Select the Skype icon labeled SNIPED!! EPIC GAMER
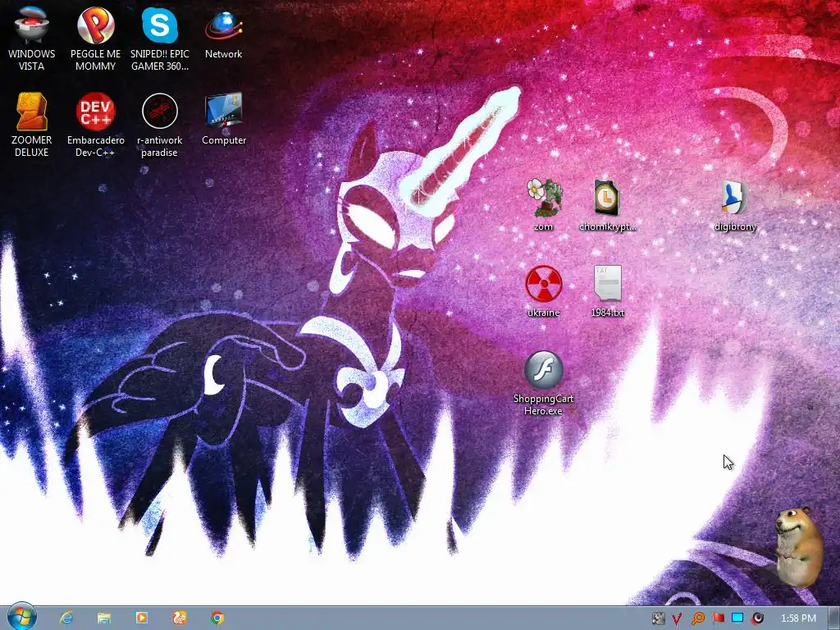 (160, 39)
